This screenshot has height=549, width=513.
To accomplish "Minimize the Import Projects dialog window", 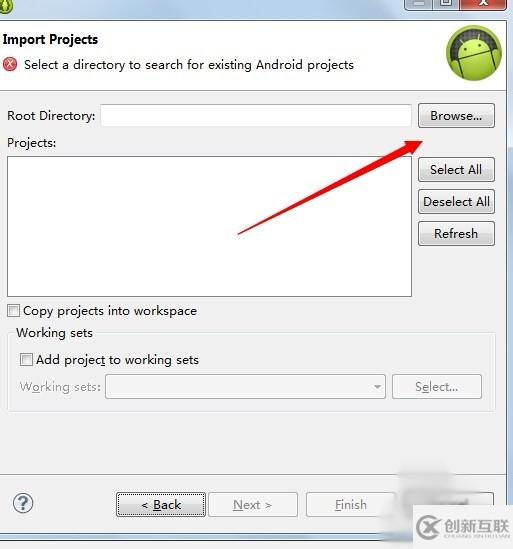I will tap(418, 4).
